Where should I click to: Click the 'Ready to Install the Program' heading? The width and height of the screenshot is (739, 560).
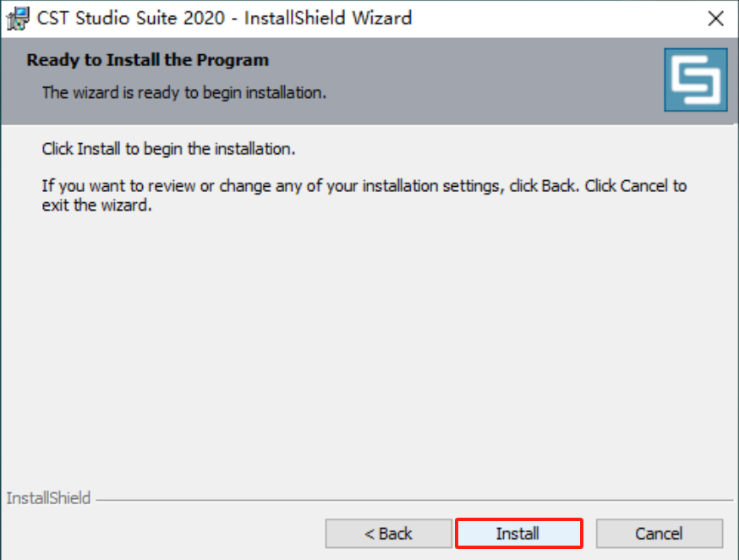click(x=147, y=60)
